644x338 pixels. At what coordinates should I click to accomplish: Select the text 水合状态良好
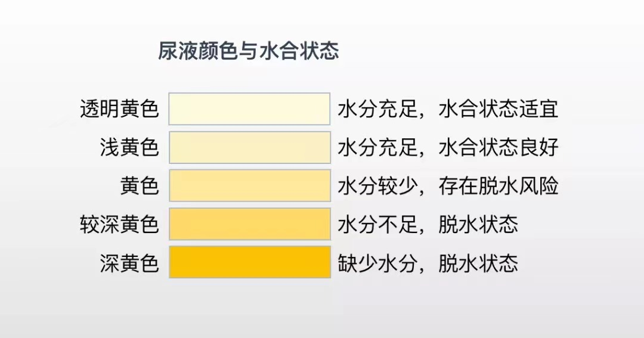[x=498, y=147]
